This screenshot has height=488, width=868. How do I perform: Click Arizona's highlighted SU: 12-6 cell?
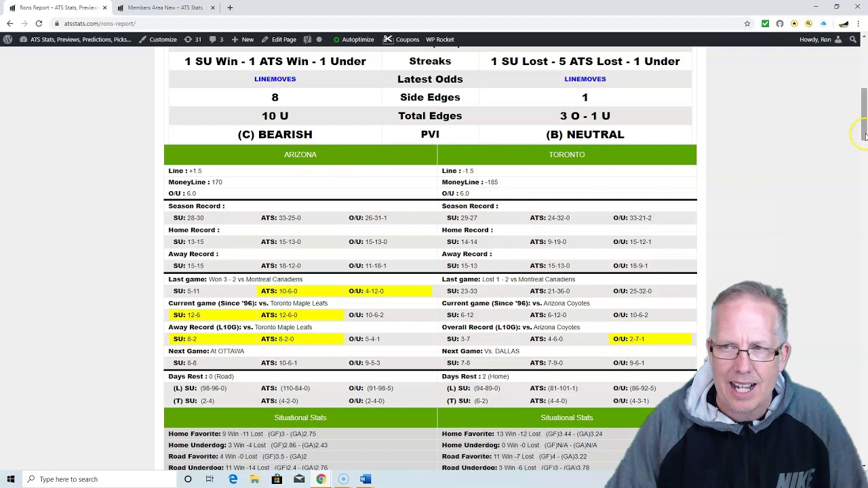(214, 315)
